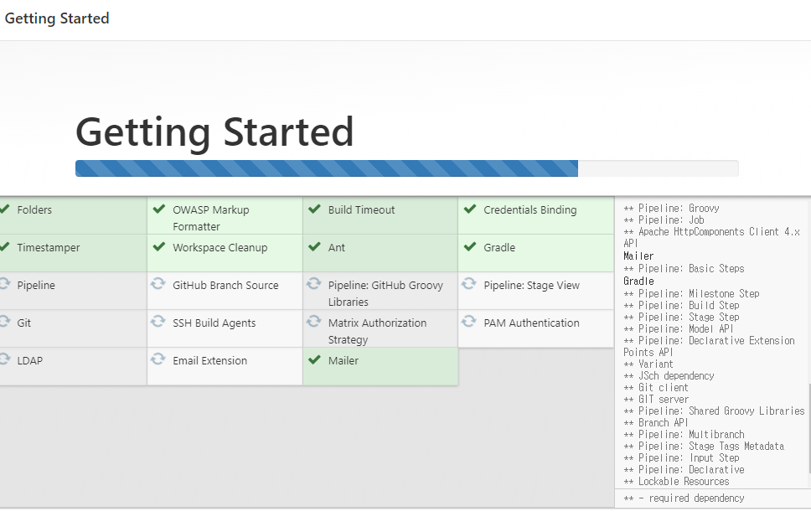Select the Gradle plugin tile label
Viewport: 811px width, 532px height.
[499, 248]
